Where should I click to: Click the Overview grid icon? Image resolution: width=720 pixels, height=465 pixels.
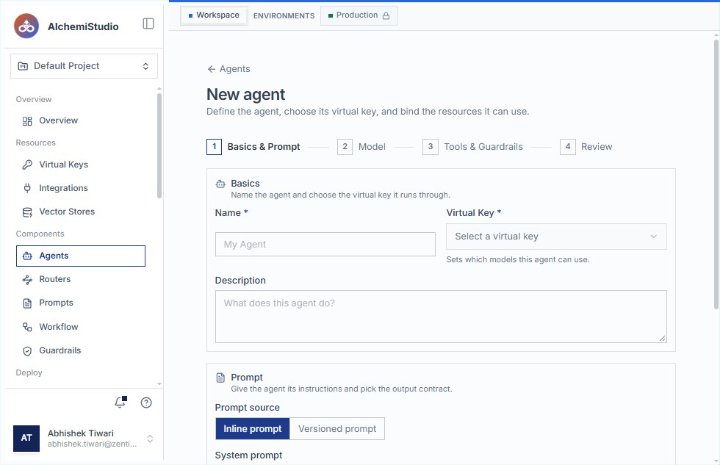tap(27, 121)
